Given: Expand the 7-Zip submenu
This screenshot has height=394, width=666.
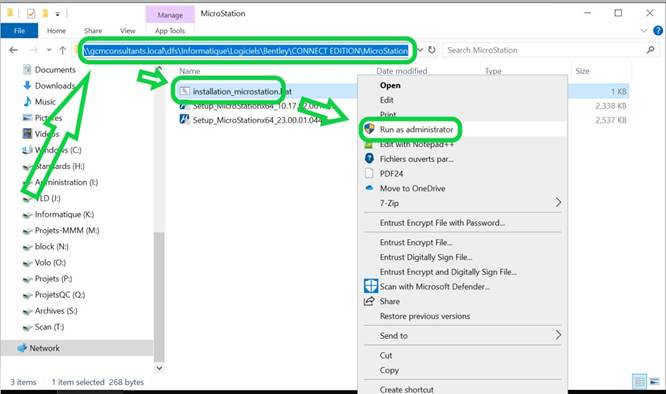Looking at the screenshot, I should [558, 203].
